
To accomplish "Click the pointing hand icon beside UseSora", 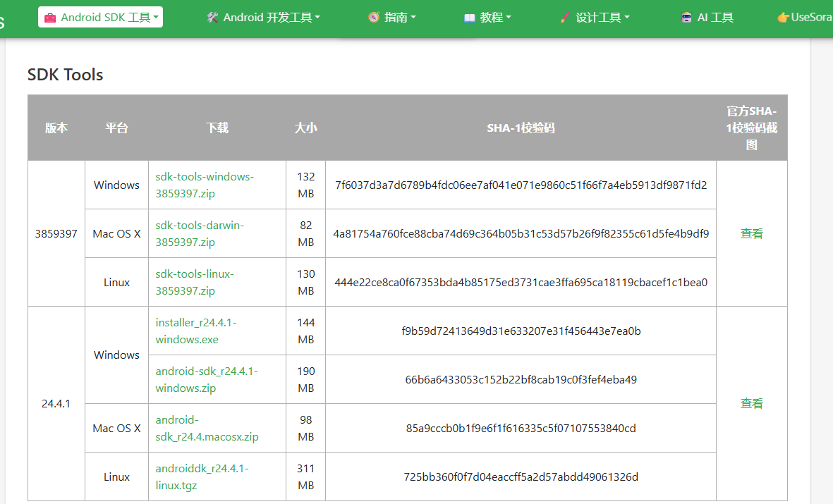I will click(x=783, y=18).
